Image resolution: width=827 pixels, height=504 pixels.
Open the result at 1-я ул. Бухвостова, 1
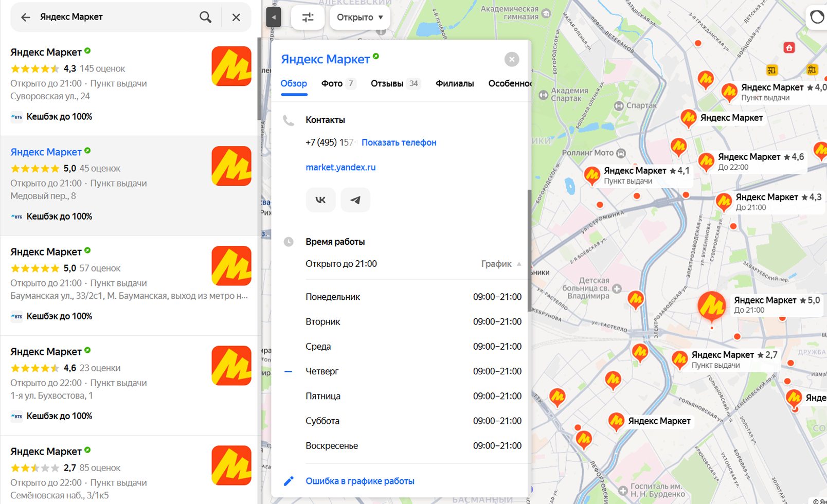129,385
